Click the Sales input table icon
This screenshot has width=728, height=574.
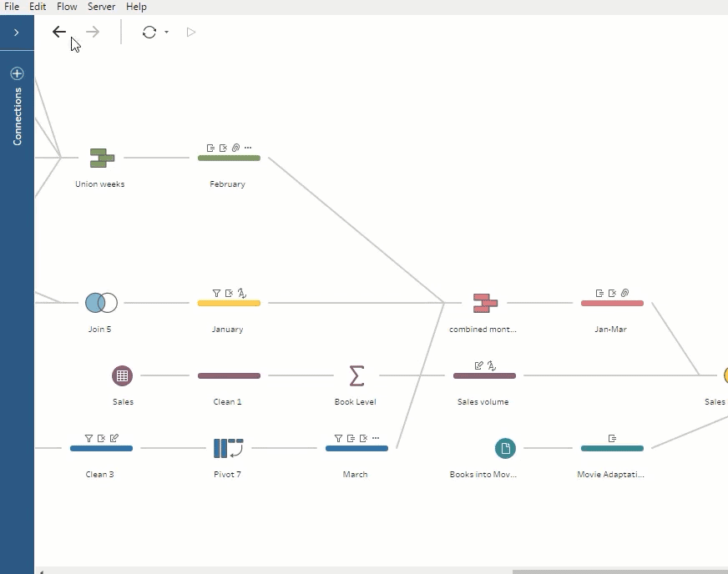tap(123, 375)
